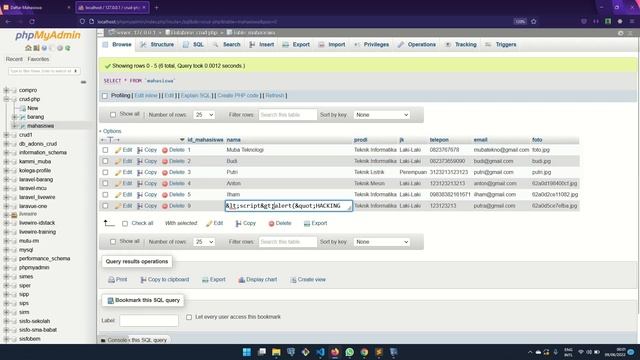The width and height of the screenshot is (640, 360).
Task: Sort by the id_mahasiswa column header
Action: (x=205, y=140)
